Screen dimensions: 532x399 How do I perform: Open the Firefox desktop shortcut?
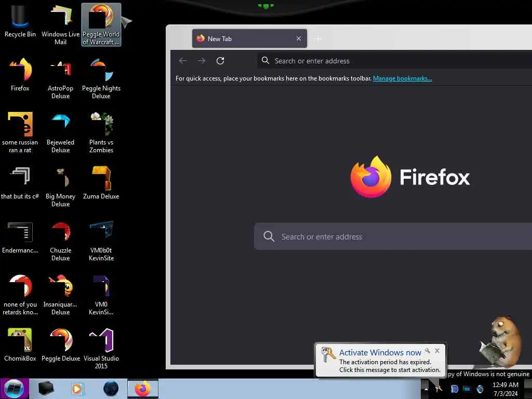20,75
